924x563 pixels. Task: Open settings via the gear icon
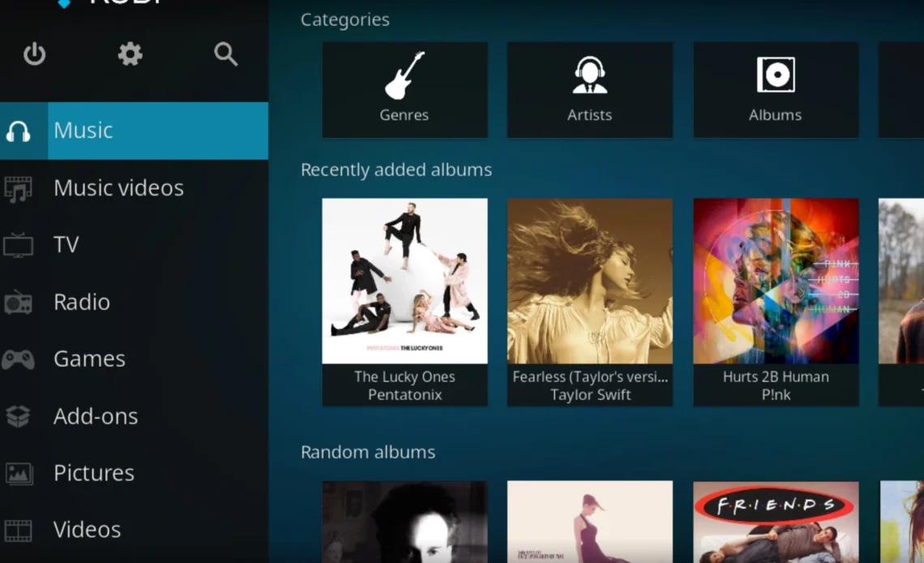(x=130, y=54)
